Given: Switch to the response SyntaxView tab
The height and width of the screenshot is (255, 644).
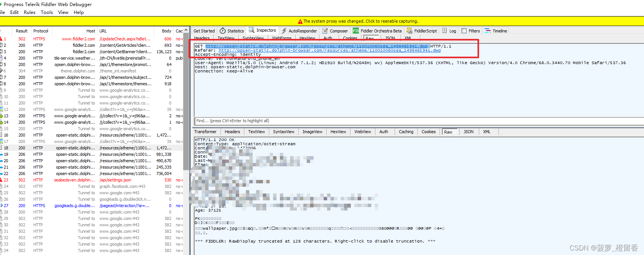Looking at the screenshot, I should click(x=284, y=132).
